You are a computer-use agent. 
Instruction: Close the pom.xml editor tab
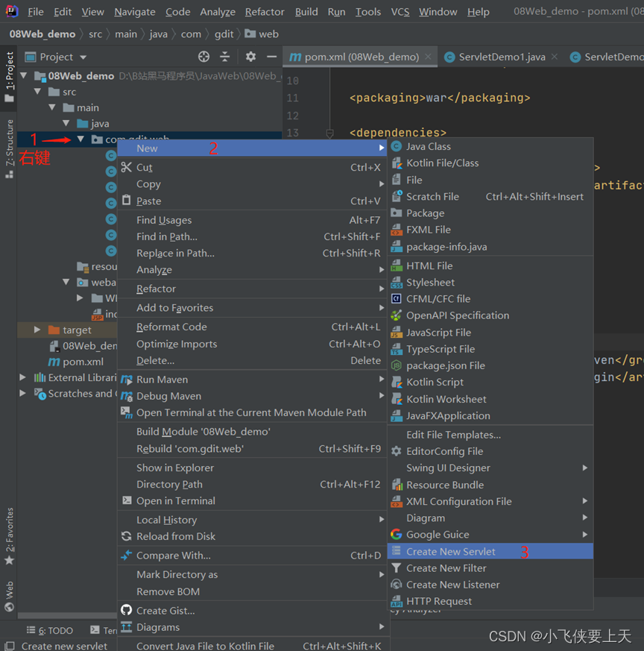click(x=428, y=57)
